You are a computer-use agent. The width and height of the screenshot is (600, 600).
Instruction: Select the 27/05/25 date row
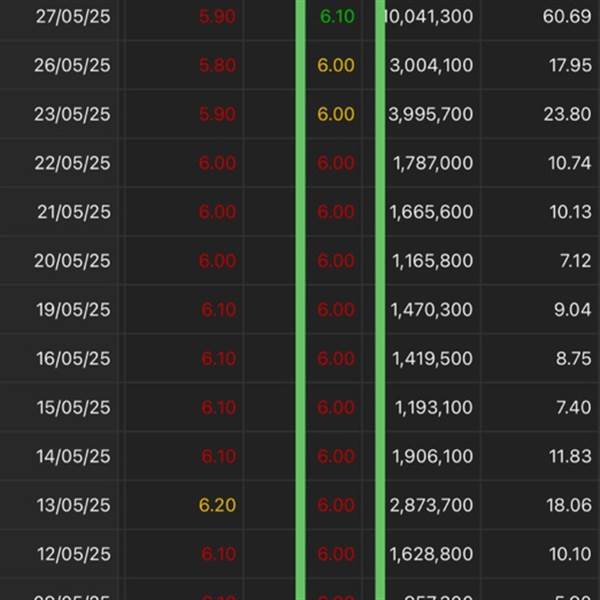point(71,17)
